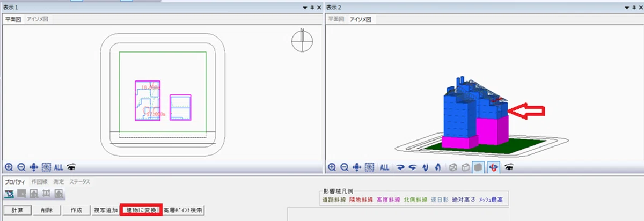Screen dimensions: 644x221
Task: Open the 平面図 tab in 表示2
Action: coord(336,19)
